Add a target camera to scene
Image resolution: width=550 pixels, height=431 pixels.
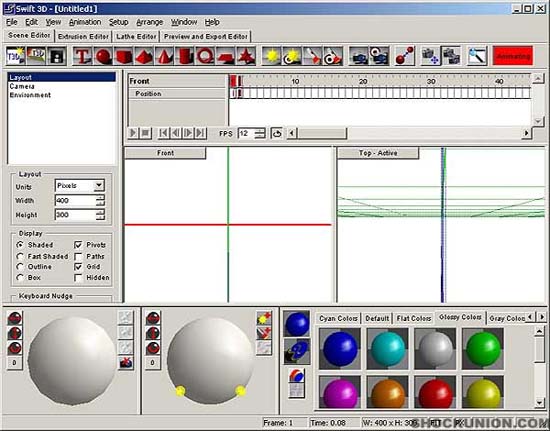(379, 56)
